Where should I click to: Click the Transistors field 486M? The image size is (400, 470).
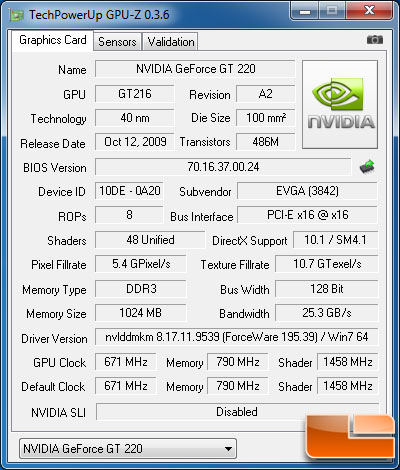[x=266, y=142]
